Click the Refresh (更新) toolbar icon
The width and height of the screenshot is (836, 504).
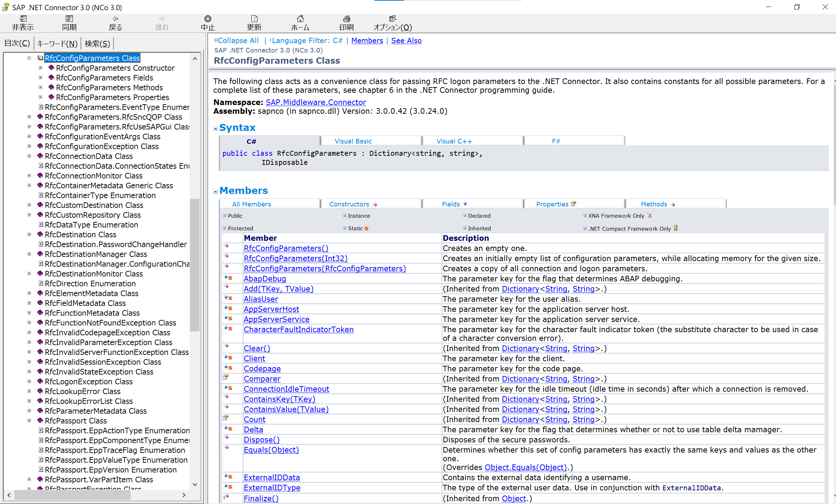point(254,19)
